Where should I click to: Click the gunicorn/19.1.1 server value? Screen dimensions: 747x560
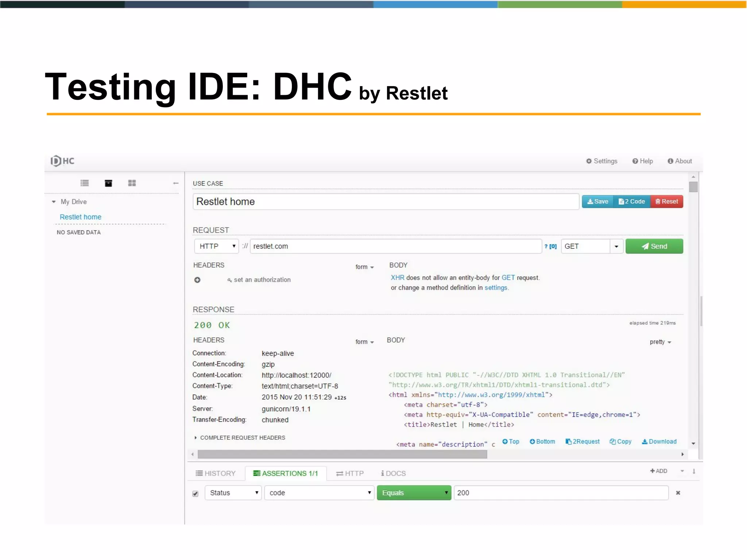(286, 409)
